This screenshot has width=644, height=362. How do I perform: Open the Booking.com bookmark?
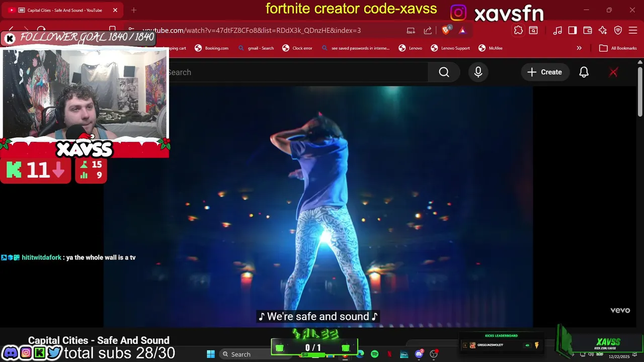click(212, 48)
